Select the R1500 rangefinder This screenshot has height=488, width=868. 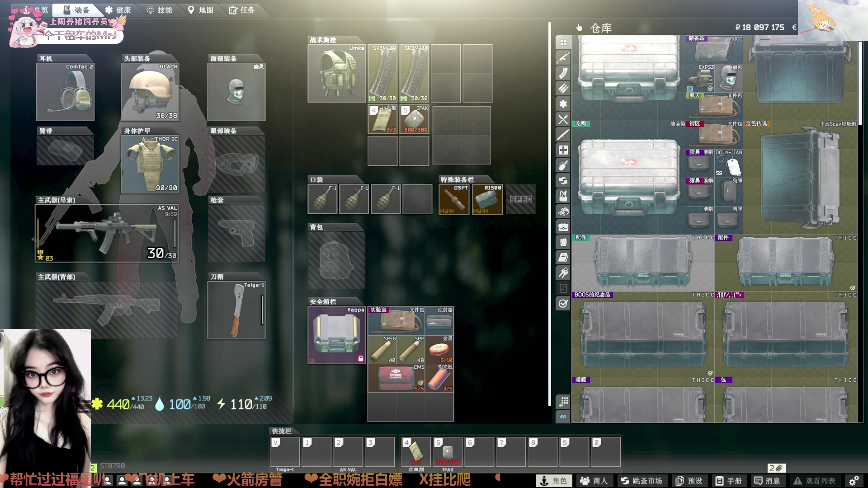point(487,199)
